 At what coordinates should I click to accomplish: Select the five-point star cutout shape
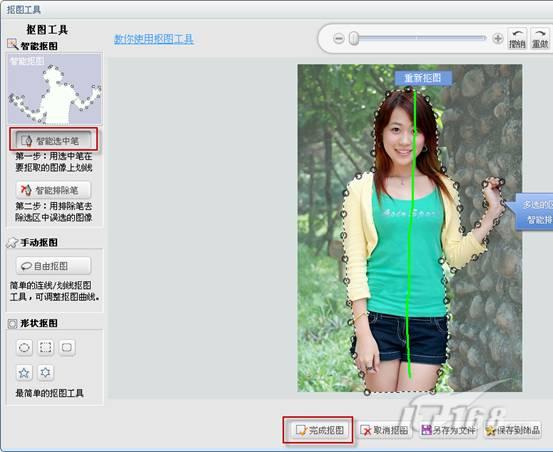click(x=24, y=373)
